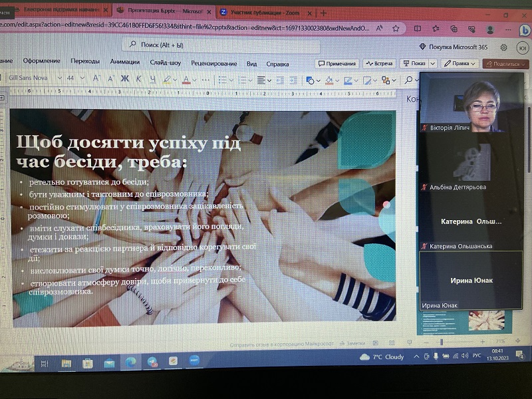Click Показ present button
The width and height of the screenshot is (532, 399).
point(414,63)
